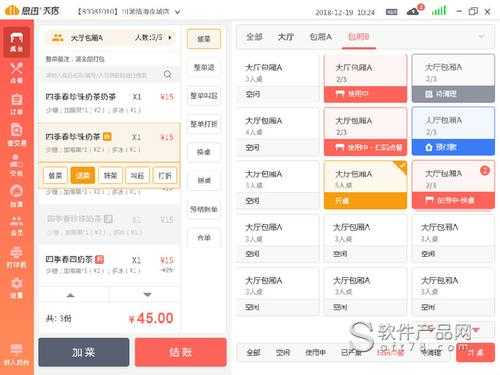Click the last button below 预结账单
This screenshot has height=375, width=500.
pos(204,237)
